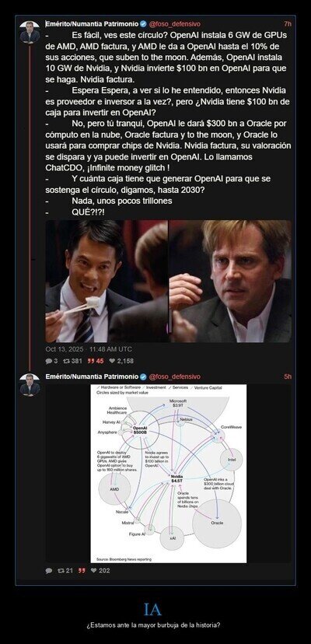This screenshot has height=644, width=311.
Task: Click the 7h timestamp on the first tweet
Action: [x=288, y=24]
